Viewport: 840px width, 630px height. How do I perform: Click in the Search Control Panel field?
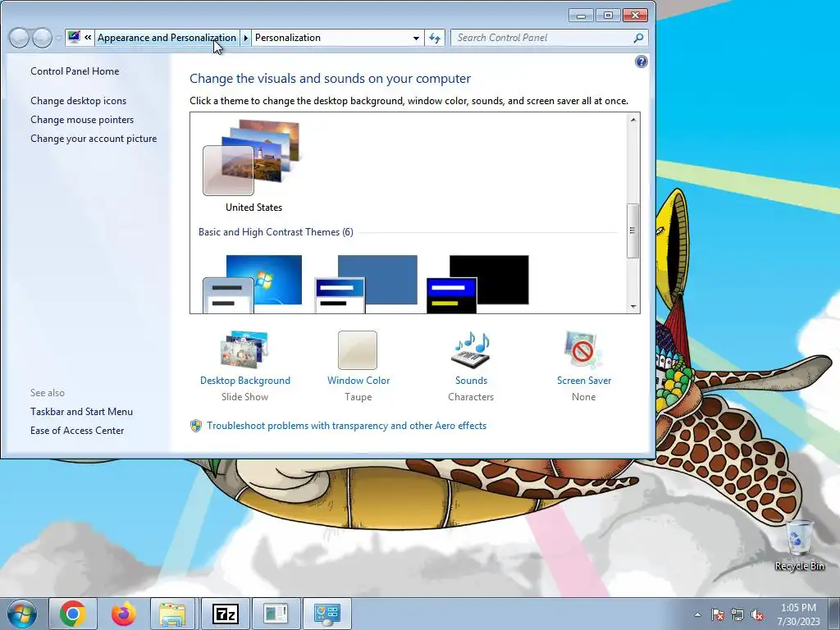tap(542, 38)
